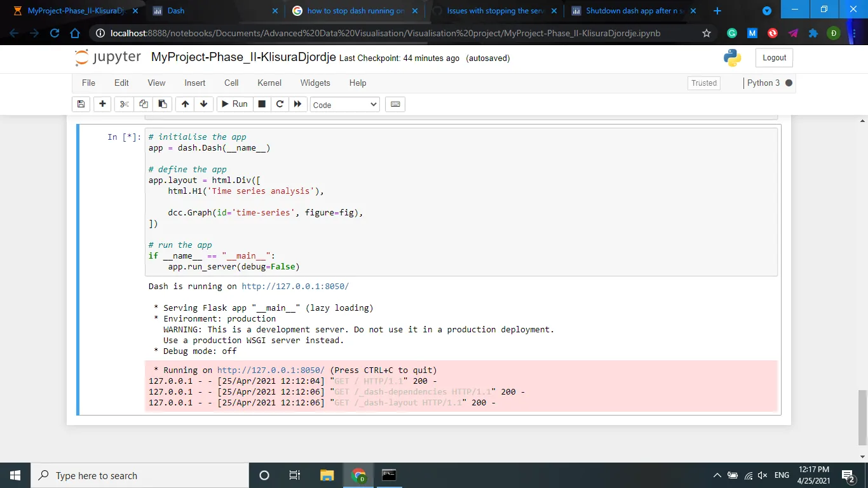868x488 pixels.
Task: Close the Dash browser tab
Action: tap(275, 11)
